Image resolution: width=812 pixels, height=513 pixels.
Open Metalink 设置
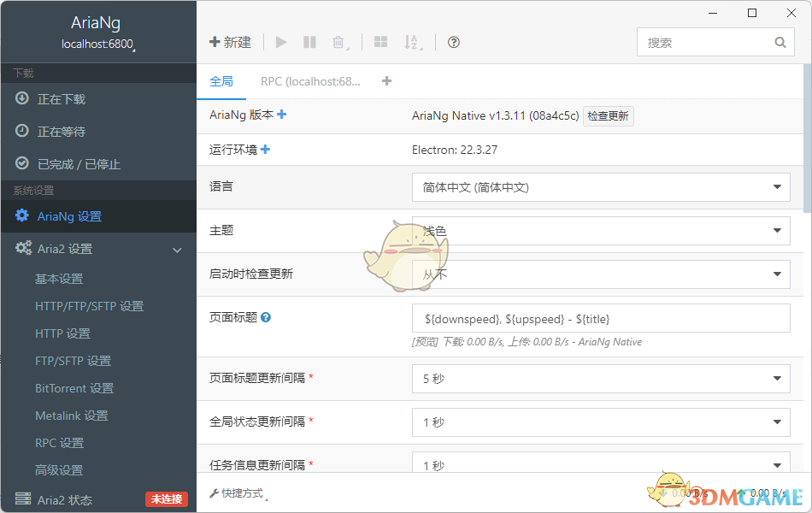(72, 416)
